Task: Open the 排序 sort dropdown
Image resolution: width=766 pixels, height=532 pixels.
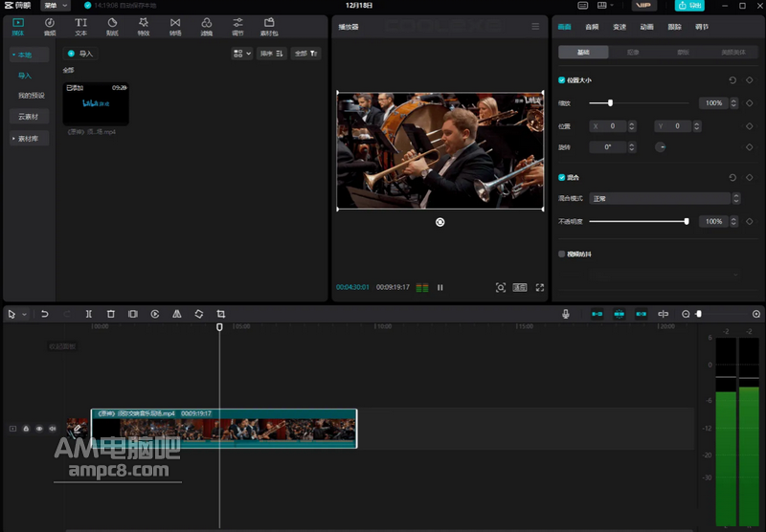Action: [271, 54]
